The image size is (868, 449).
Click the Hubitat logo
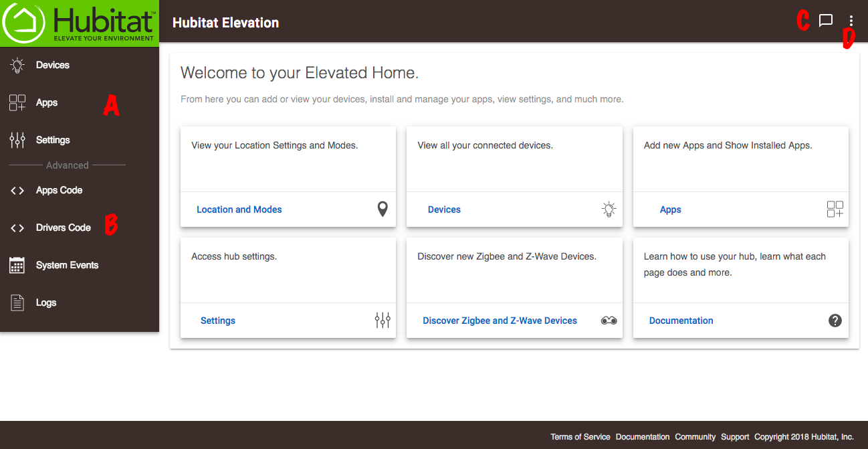pos(80,23)
